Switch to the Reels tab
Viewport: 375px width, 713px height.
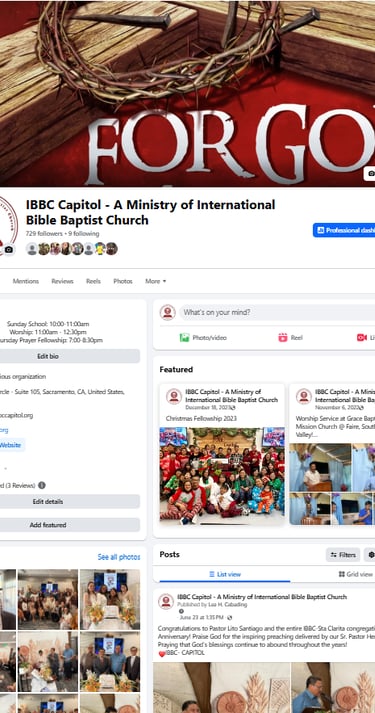[x=93, y=281]
